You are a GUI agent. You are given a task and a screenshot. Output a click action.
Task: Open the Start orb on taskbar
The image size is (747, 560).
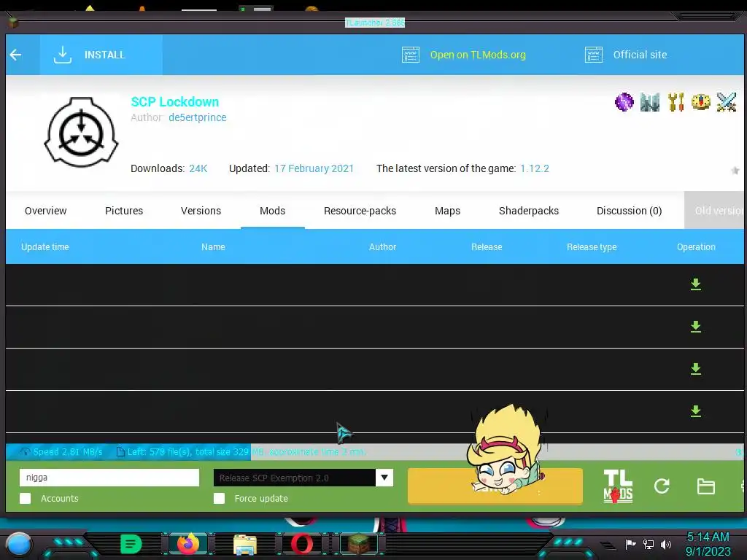(x=19, y=545)
